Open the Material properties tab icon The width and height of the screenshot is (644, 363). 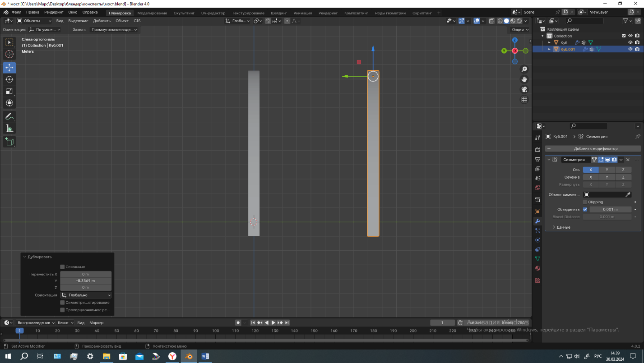(x=537, y=268)
